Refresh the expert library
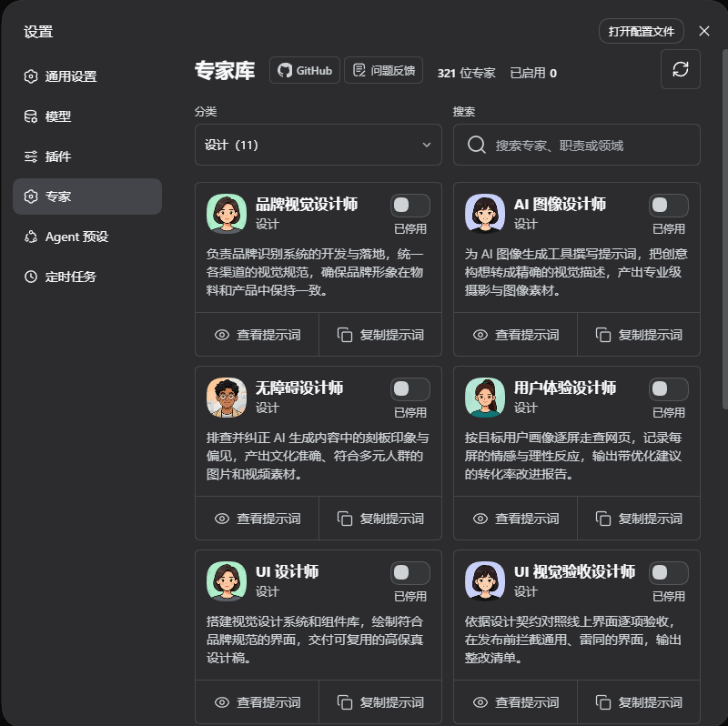This screenshot has width=728, height=726. coord(680,69)
